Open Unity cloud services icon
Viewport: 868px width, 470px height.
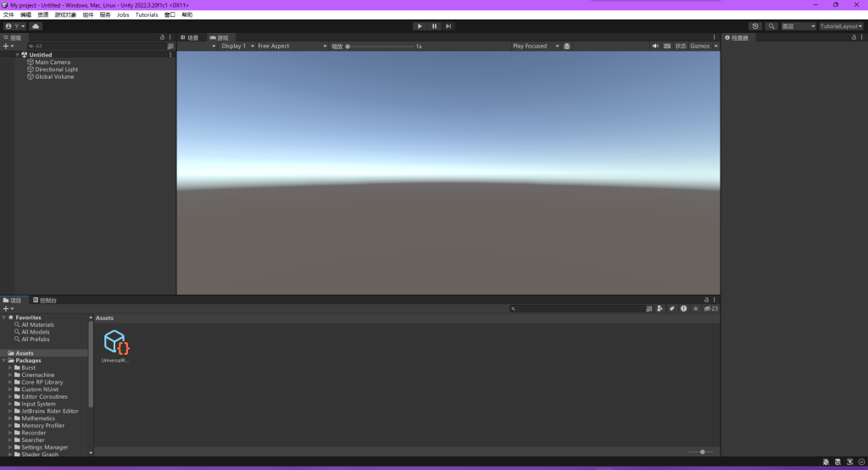click(x=36, y=26)
